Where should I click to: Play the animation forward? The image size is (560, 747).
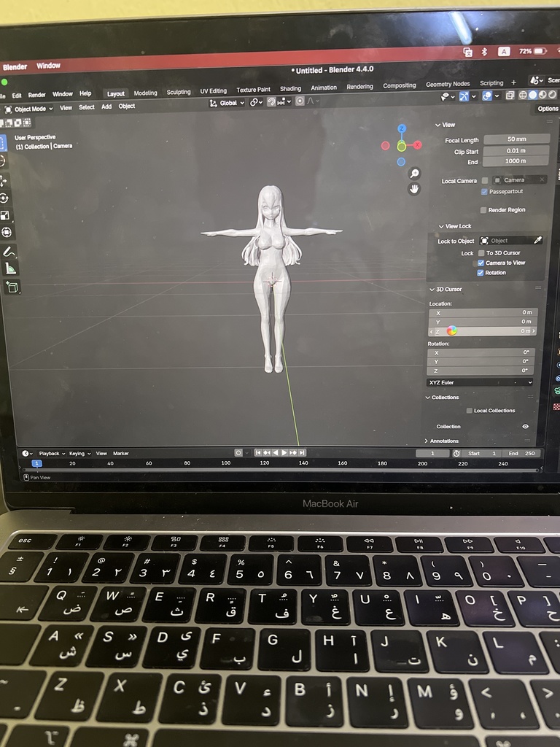click(x=284, y=452)
